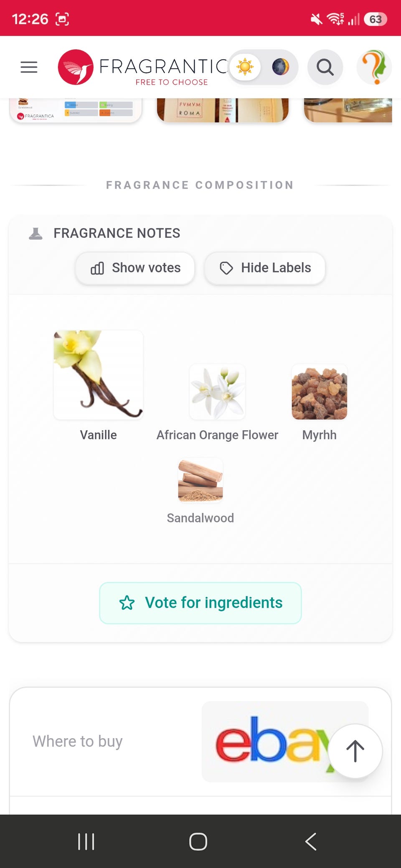
Task: Tap the scroll-to-top arrow button
Action: point(355,751)
